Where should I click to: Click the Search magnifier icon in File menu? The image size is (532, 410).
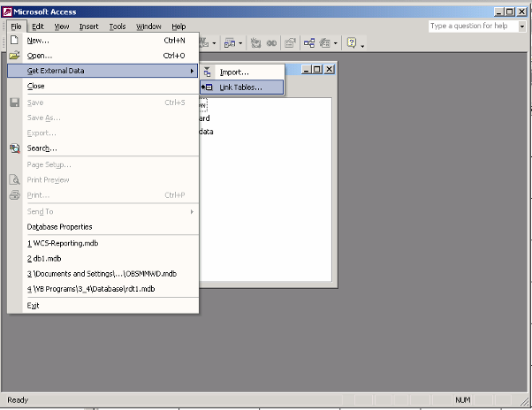[x=15, y=148]
